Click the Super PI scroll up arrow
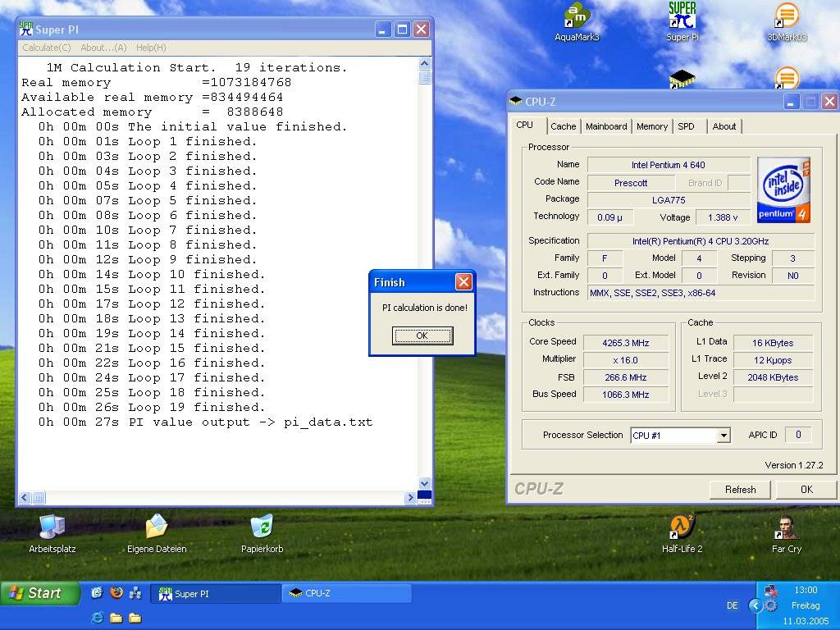The image size is (840, 630). [x=424, y=64]
